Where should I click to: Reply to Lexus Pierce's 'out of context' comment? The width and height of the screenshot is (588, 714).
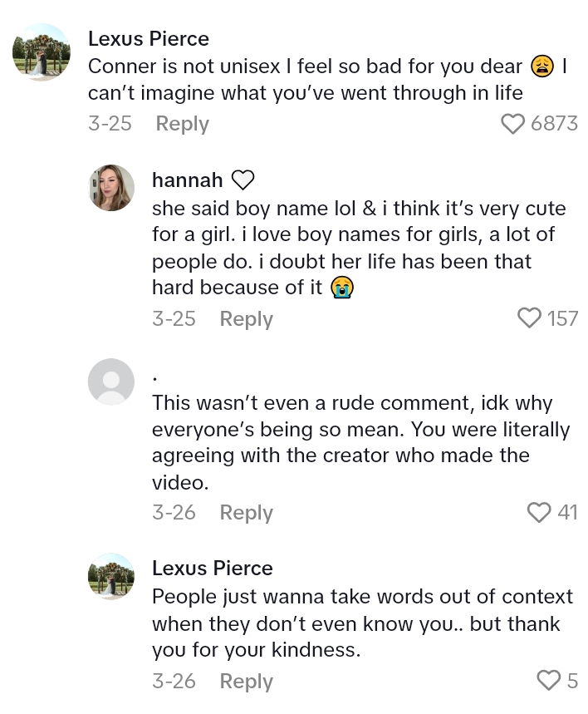[246, 682]
